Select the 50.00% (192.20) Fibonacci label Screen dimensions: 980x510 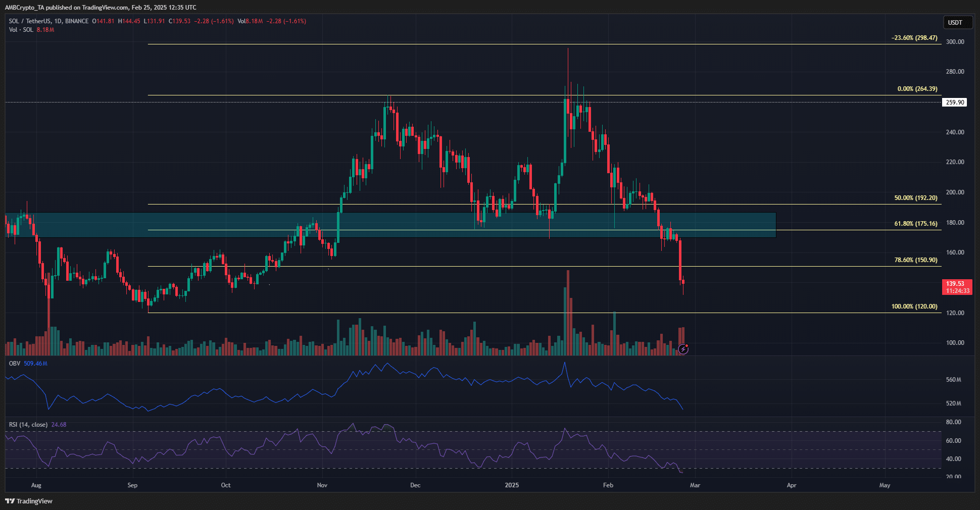916,198
